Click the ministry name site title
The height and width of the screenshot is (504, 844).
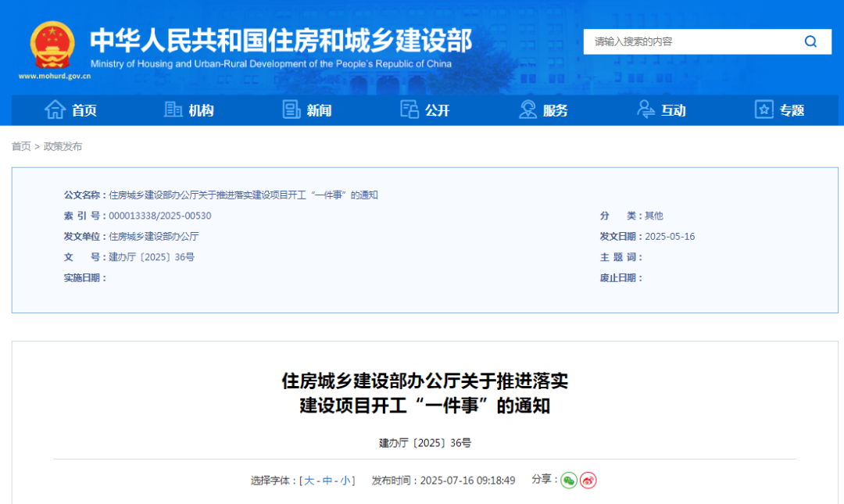tap(281, 41)
